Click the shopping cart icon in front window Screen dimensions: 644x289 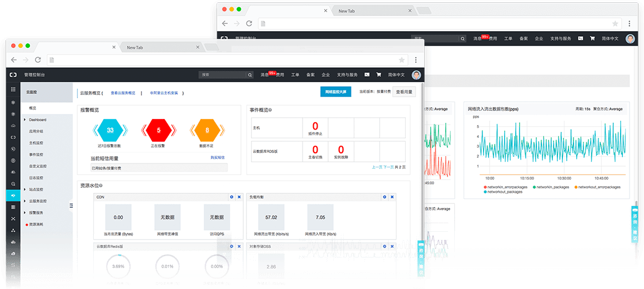[x=379, y=74]
